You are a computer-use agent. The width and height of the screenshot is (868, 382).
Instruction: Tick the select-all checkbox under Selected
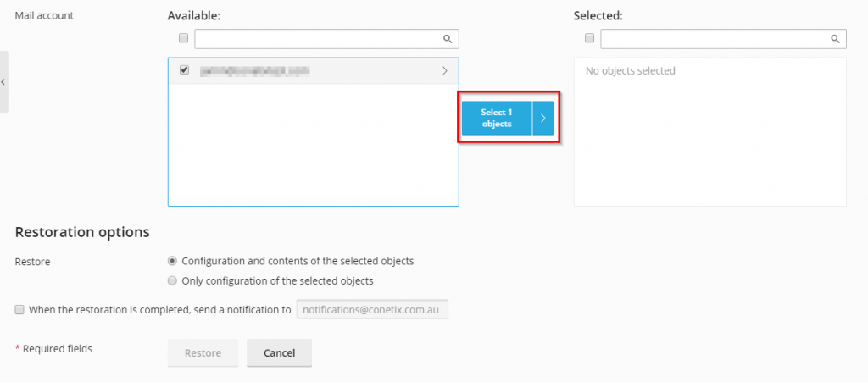(590, 38)
